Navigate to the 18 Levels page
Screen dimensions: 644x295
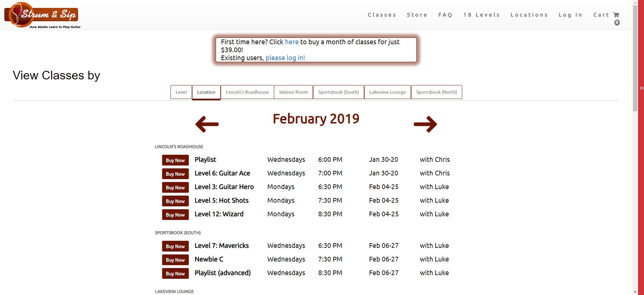pyautogui.click(x=482, y=15)
